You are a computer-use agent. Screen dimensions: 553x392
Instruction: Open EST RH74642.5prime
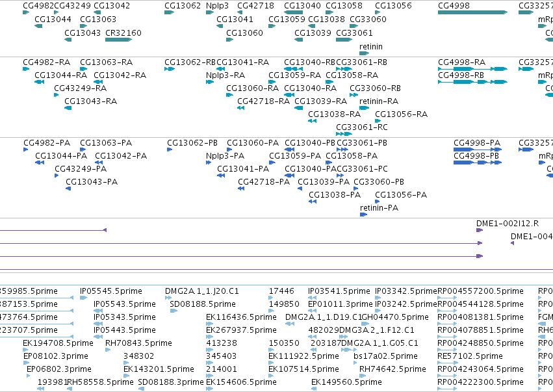click(x=393, y=369)
